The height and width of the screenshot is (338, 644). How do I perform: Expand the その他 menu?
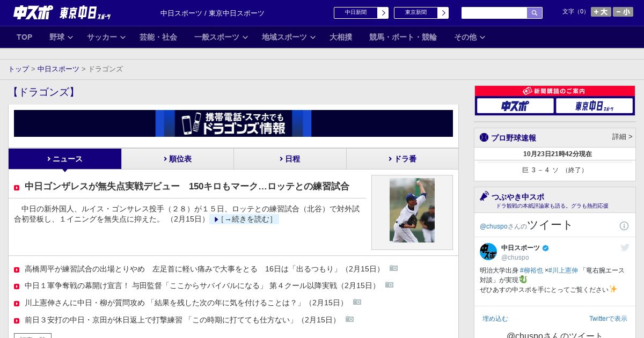[x=470, y=37]
